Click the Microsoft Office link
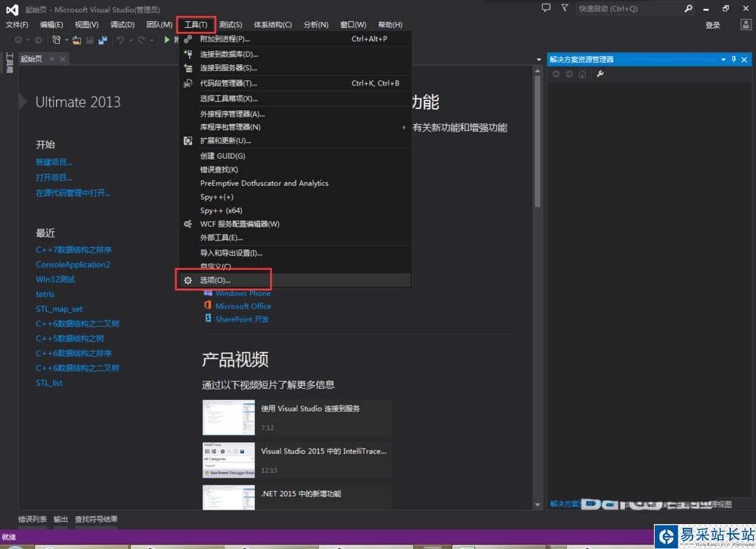 click(x=243, y=306)
